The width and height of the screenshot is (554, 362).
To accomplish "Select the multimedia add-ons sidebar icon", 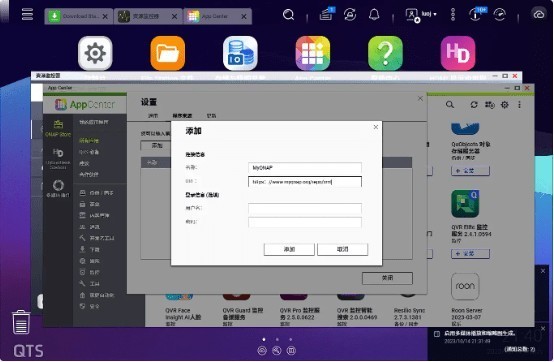I will (x=58, y=188).
